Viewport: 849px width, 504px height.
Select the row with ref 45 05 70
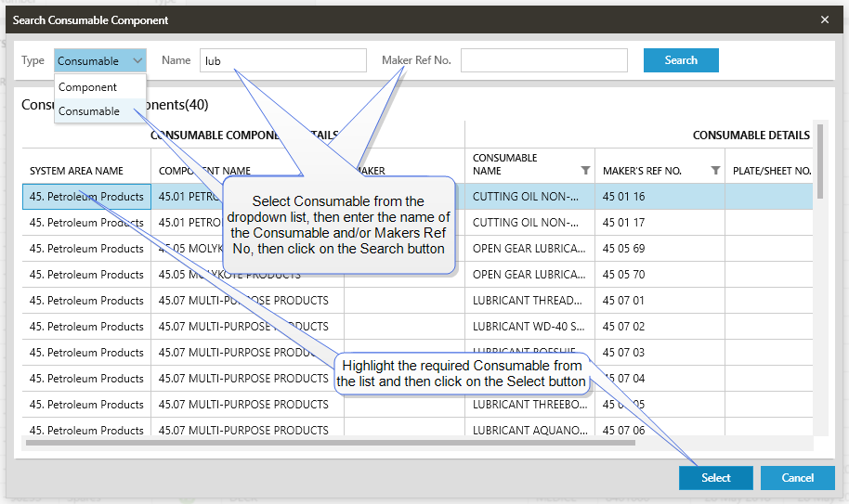pyautogui.click(x=417, y=274)
